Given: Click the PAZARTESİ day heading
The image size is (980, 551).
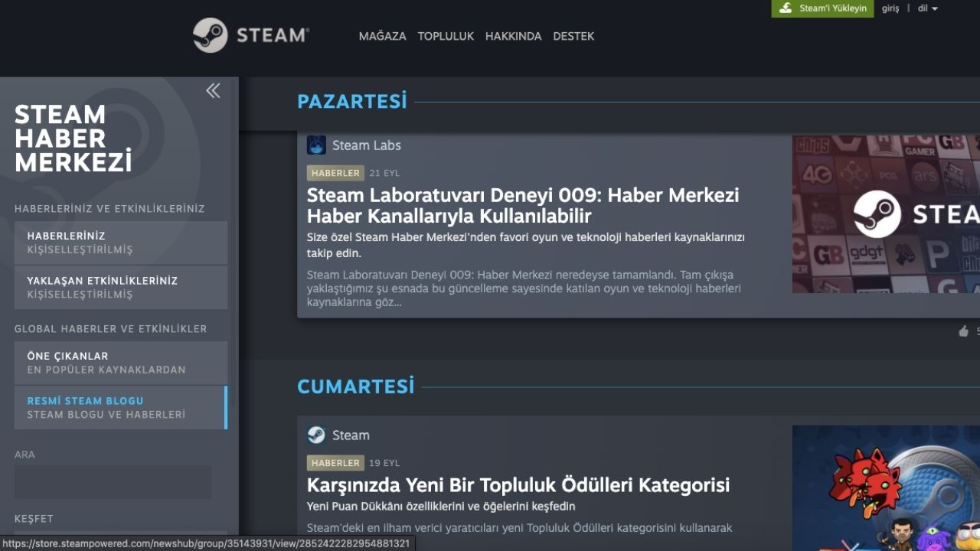Looking at the screenshot, I should click(x=352, y=102).
